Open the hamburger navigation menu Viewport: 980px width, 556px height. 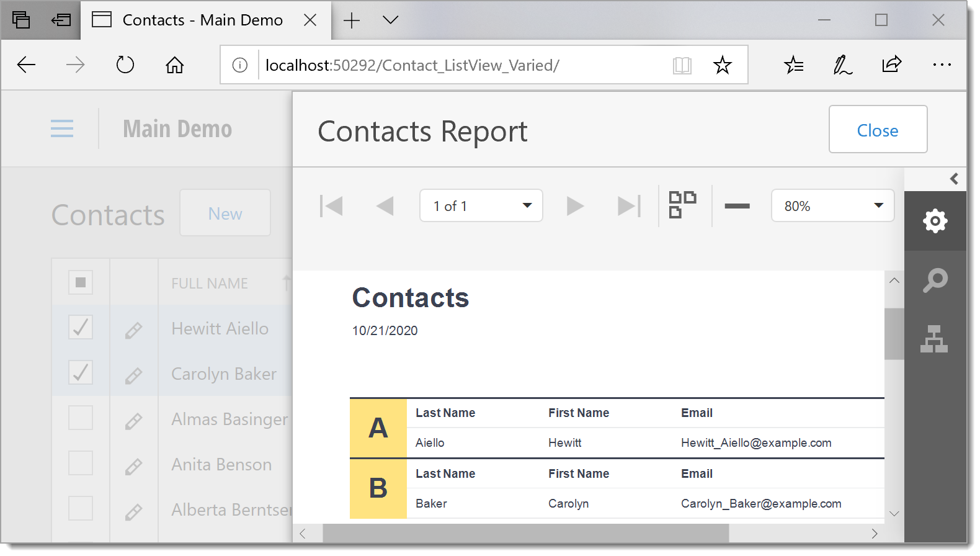[62, 128]
